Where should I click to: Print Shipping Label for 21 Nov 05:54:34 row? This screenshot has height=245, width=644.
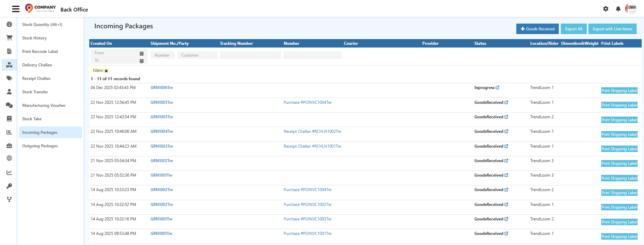coord(619,163)
